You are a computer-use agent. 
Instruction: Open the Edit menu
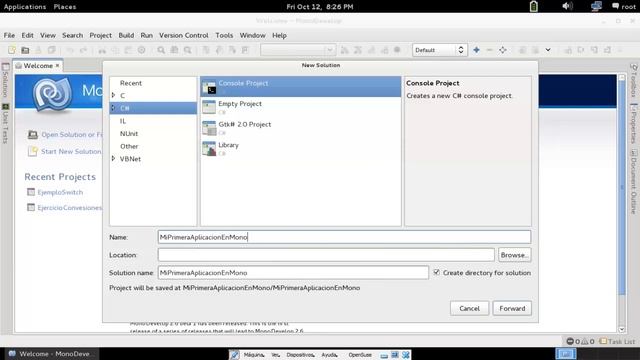click(x=27, y=35)
